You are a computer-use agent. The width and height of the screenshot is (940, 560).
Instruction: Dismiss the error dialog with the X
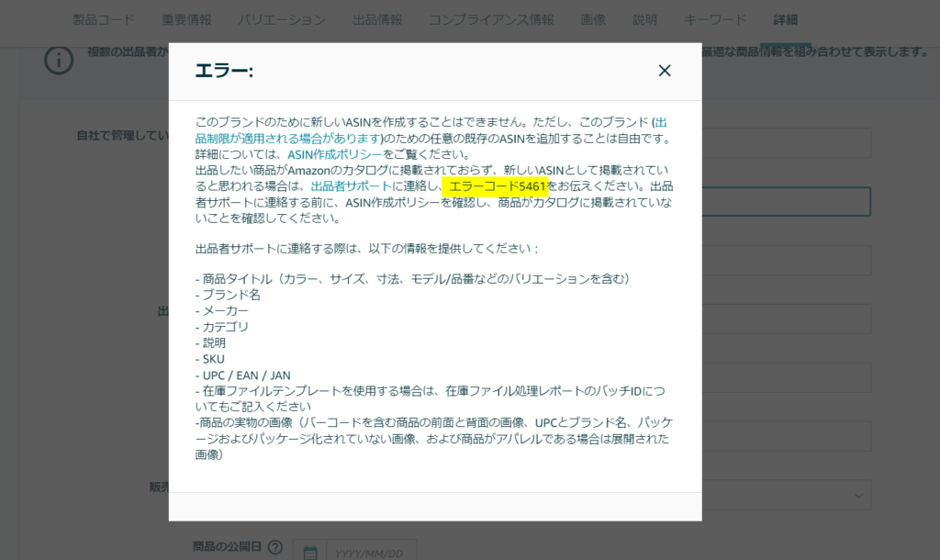pos(664,70)
